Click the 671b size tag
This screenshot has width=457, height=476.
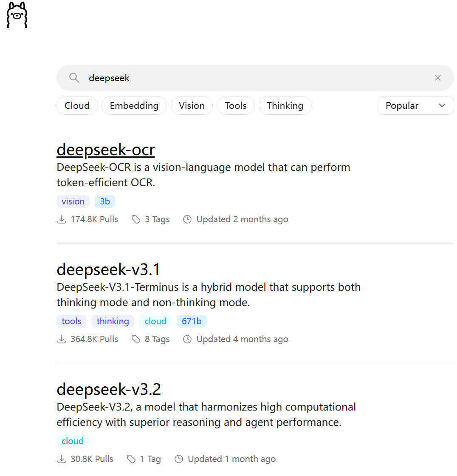192,321
